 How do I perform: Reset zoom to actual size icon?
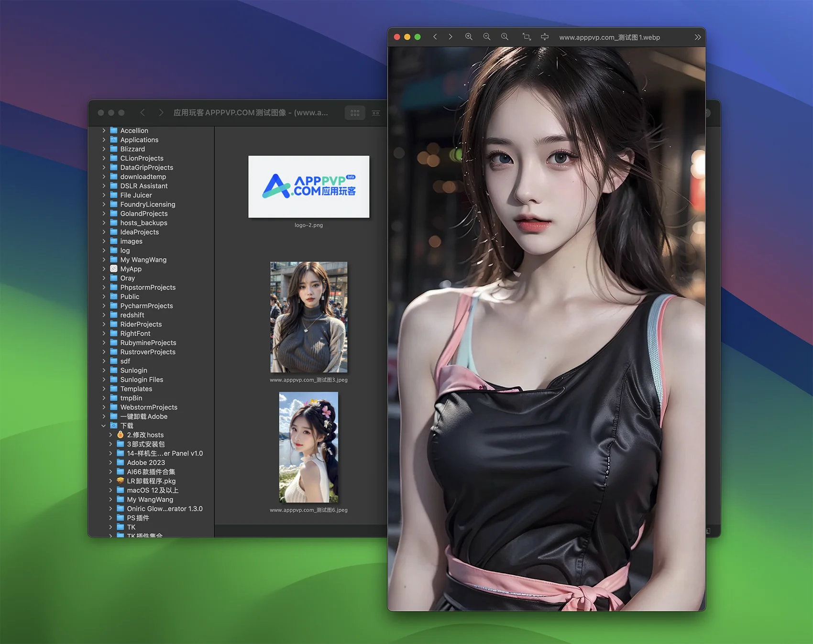click(x=505, y=37)
